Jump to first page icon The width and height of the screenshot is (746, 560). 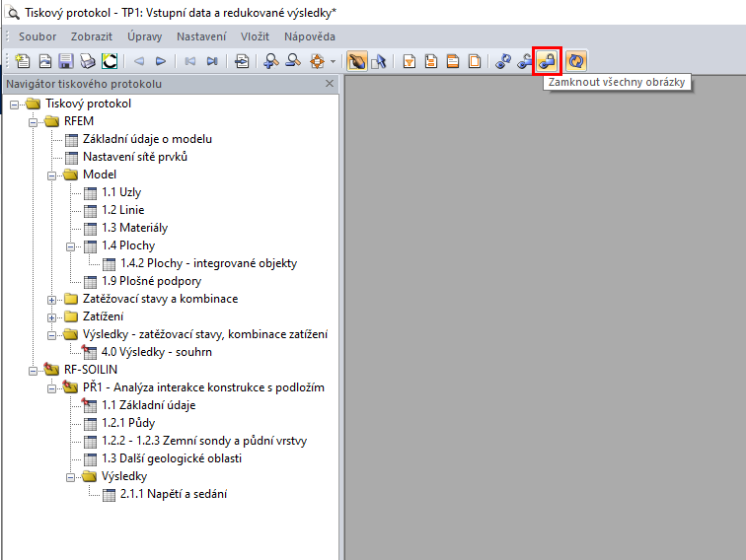[190, 61]
